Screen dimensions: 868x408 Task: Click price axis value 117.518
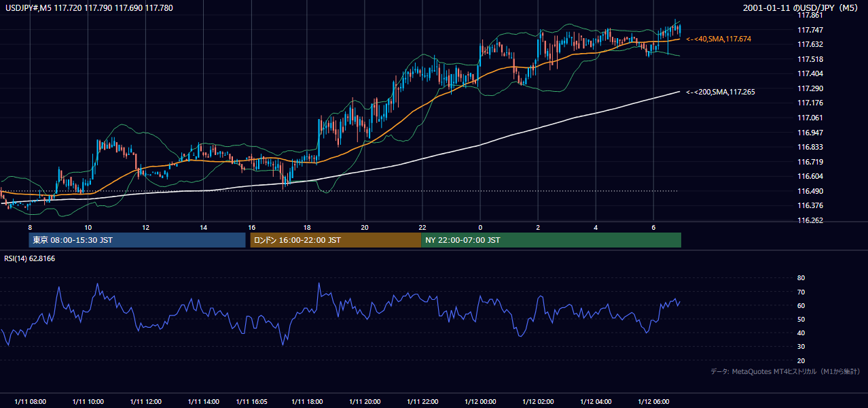pyautogui.click(x=810, y=59)
